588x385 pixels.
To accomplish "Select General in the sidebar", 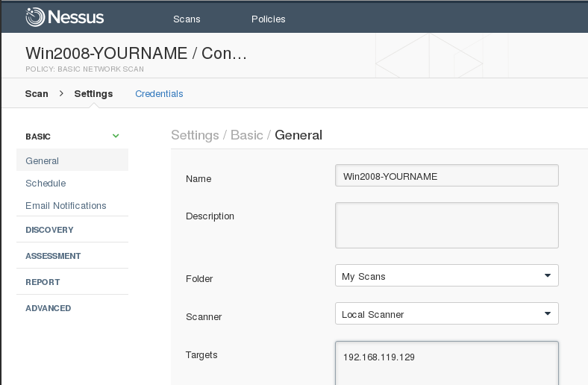I will pos(43,160).
